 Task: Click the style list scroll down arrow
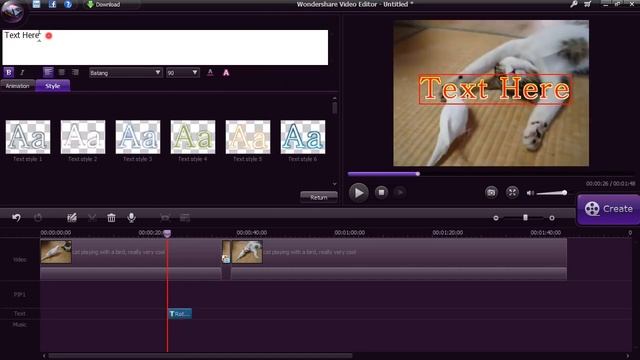tap(335, 184)
